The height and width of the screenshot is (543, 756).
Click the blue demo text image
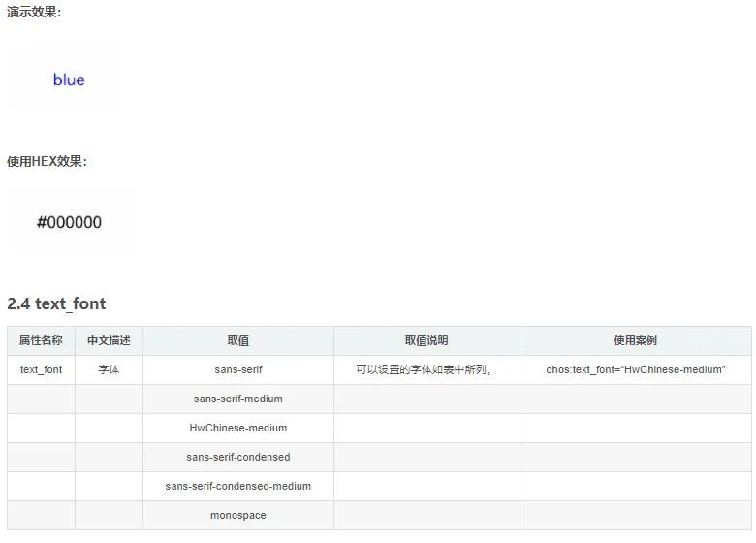69,80
